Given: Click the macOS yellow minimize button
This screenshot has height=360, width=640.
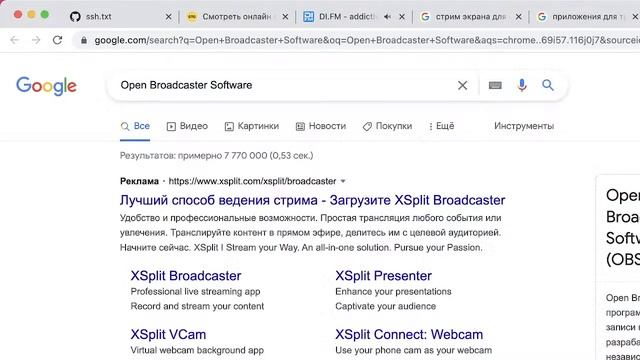Looking at the screenshot, I should [x=31, y=15].
